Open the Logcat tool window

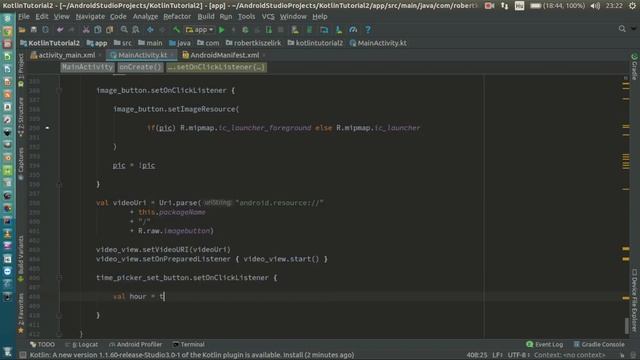[x=82, y=344]
